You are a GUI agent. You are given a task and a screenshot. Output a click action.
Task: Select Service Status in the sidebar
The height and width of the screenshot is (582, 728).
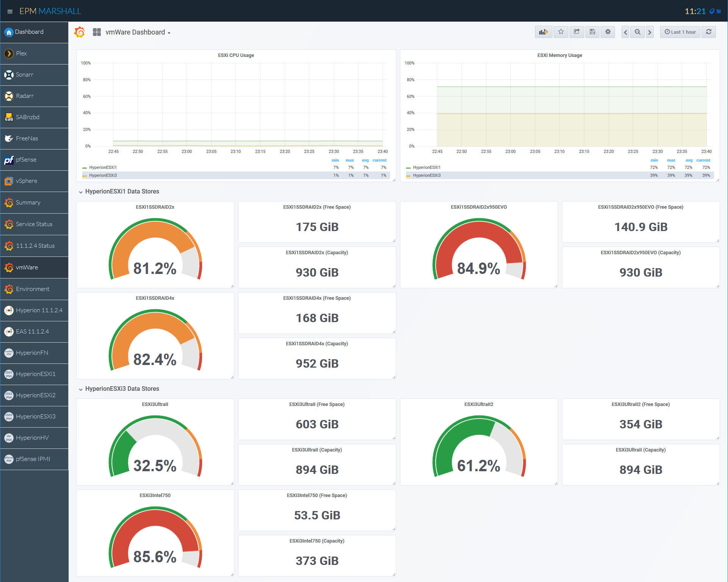(x=34, y=224)
